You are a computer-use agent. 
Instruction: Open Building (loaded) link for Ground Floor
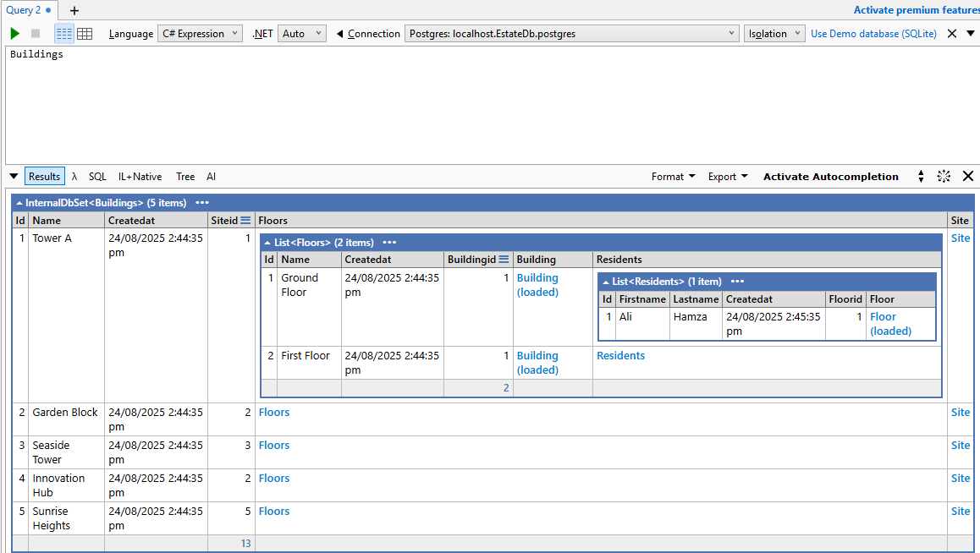pyautogui.click(x=537, y=285)
